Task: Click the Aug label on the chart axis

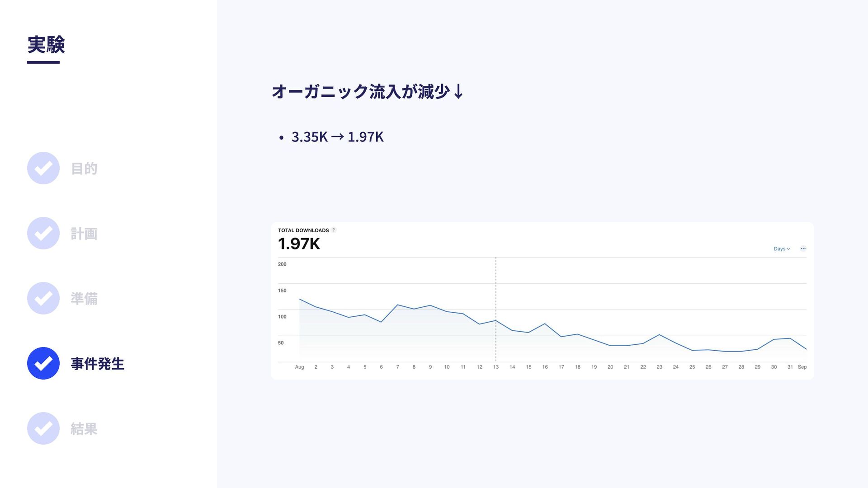Action: click(299, 367)
